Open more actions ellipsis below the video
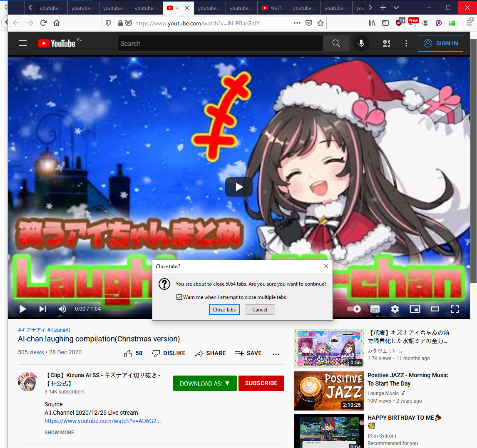 tap(276, 353)
